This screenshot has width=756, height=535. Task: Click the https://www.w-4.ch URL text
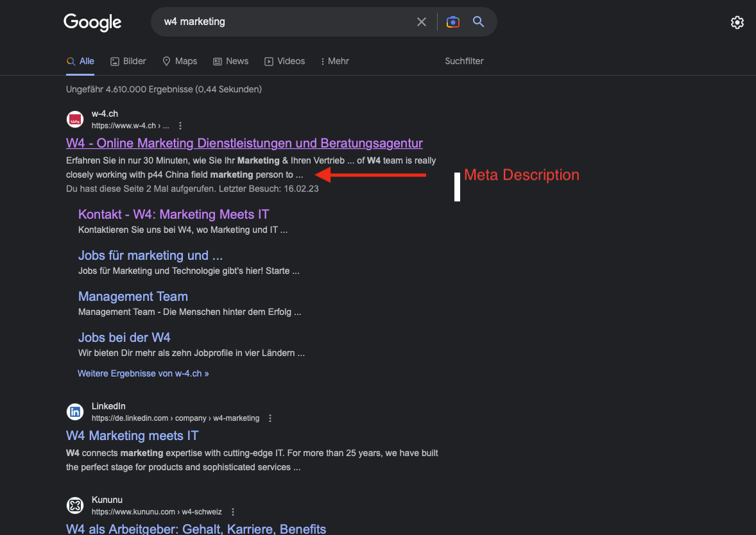[x=130, y=126]
